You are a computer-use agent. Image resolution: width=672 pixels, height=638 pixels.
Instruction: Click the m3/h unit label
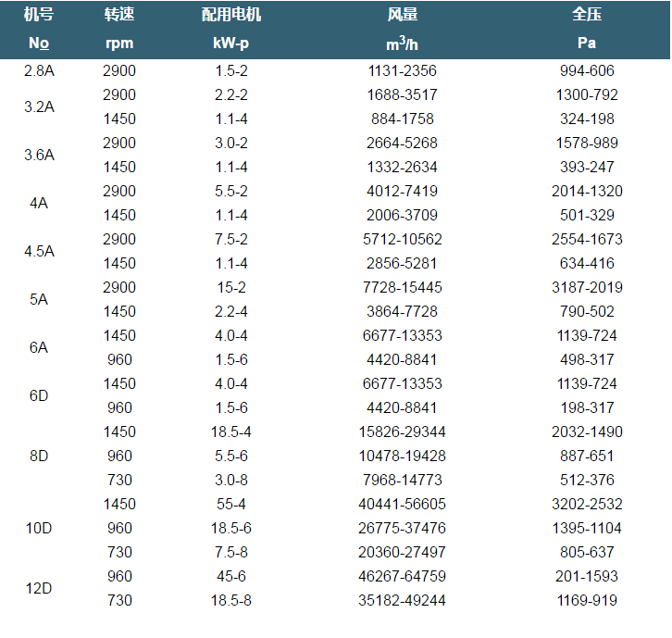[x=403, y=44]
